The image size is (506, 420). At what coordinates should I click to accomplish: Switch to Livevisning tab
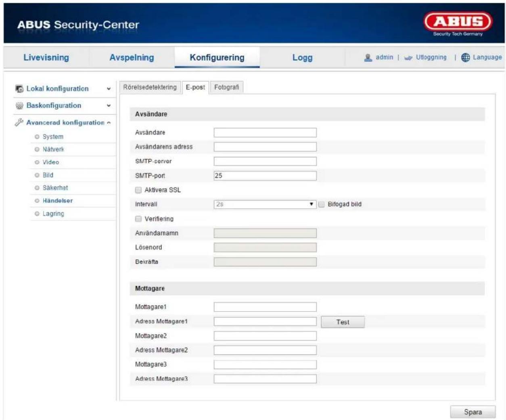coord(46,57)
